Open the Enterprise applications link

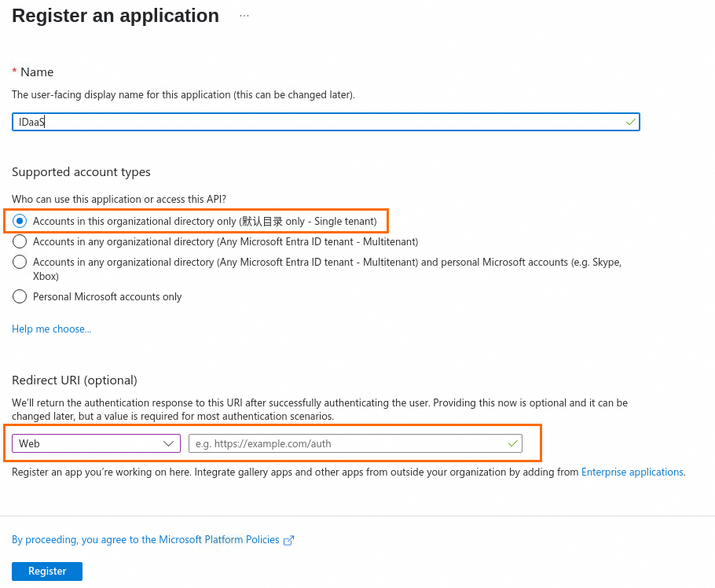tap(632, 472)
